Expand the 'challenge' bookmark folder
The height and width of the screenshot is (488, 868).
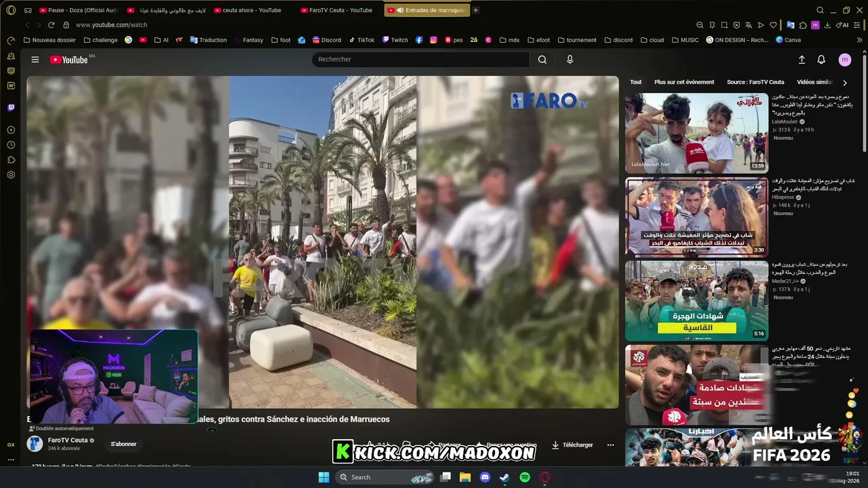point(100,40)
